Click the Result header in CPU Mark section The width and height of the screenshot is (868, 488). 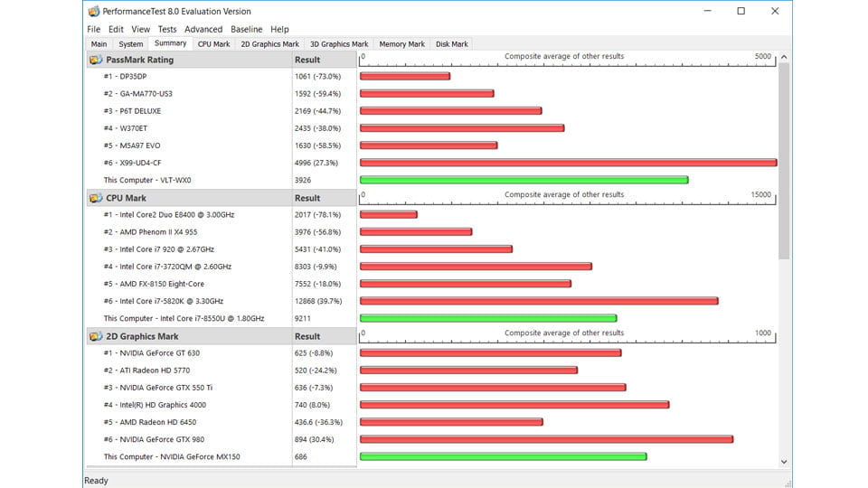pos(307,198)
